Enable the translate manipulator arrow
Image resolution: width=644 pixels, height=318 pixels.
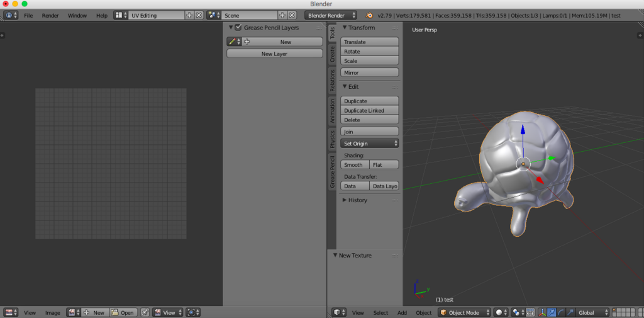click(552, 313)
